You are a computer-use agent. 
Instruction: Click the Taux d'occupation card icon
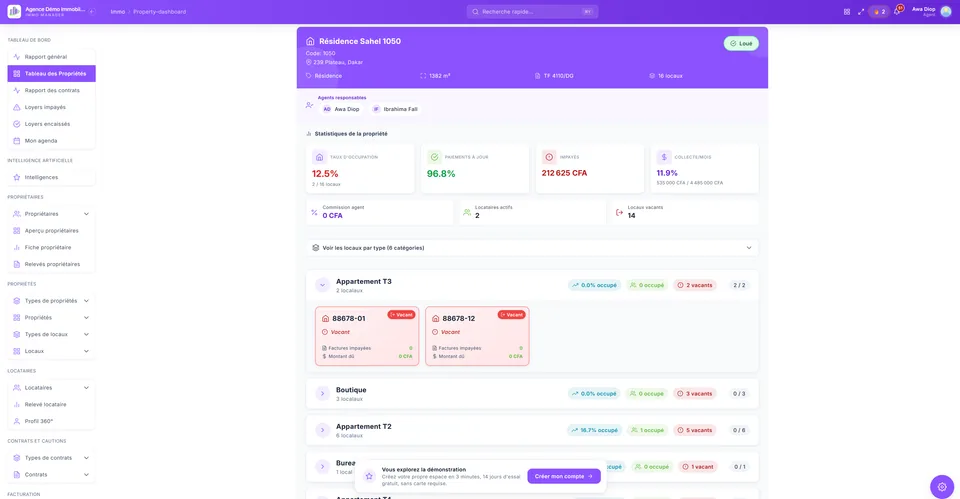[x=319, y=157]
